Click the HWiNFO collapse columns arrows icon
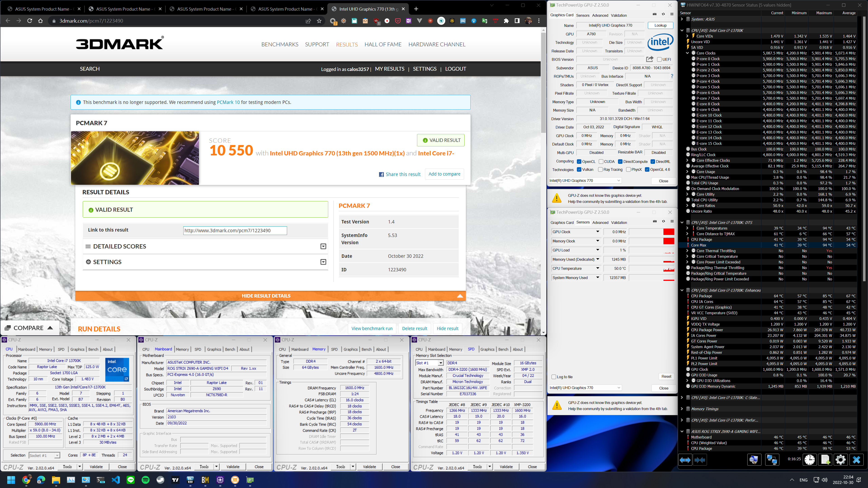This screenshot has width=868, height=488. pyautogui.click(x=700, y=460)
